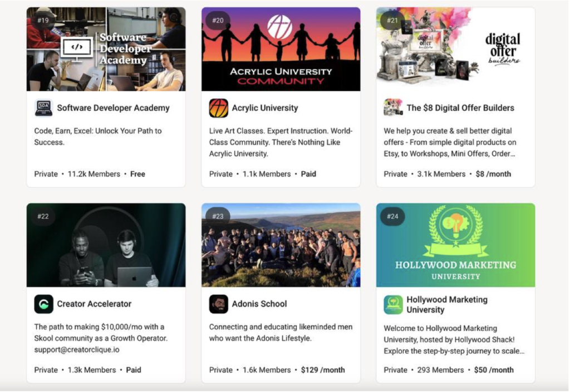Click the Creator Accelerator green logo icon
Screen dimensions: 570x392
[x=43, y=304]
